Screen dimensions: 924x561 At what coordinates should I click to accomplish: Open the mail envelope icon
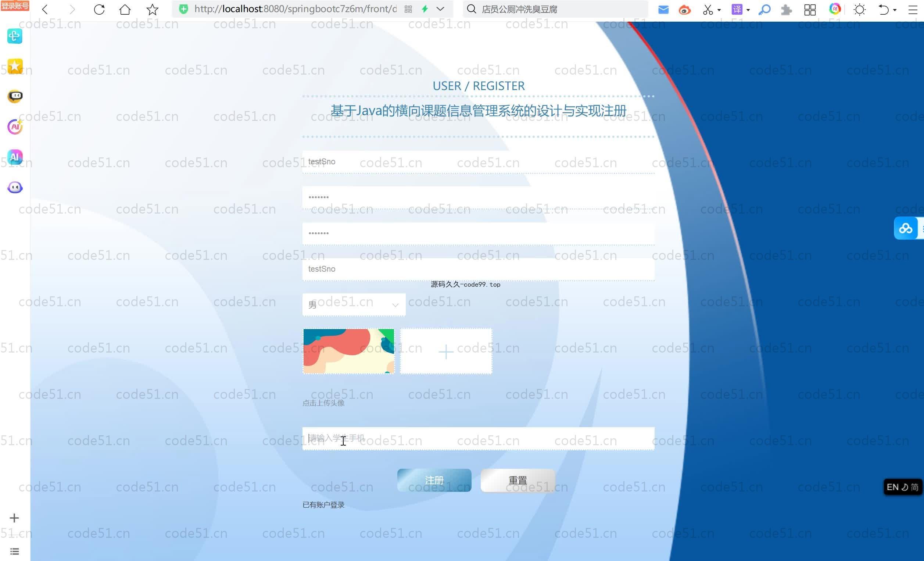pos(663,10)
